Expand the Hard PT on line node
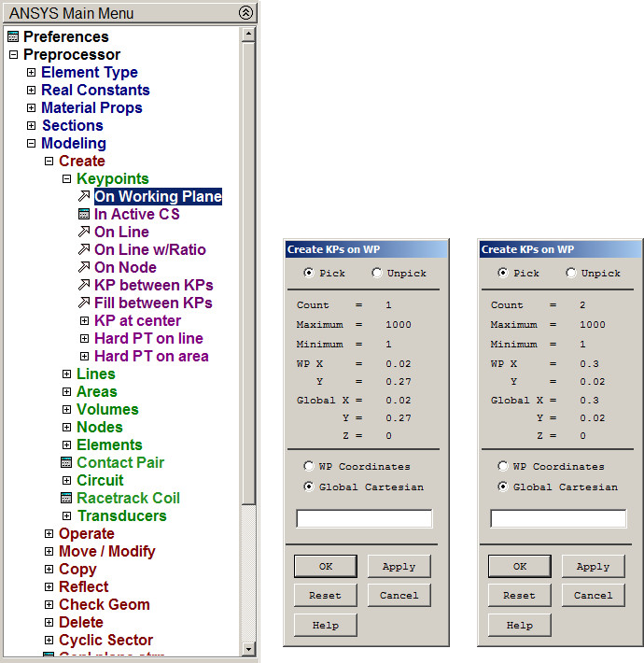Image resolution: width=644 pixels, height=663 pixels. (x=85, y=338)
